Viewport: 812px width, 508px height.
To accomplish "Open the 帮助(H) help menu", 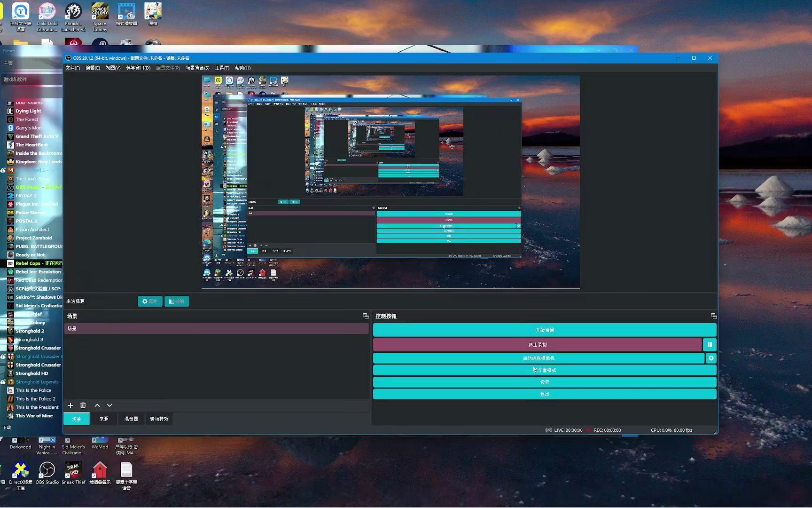I will click(243, 68).
